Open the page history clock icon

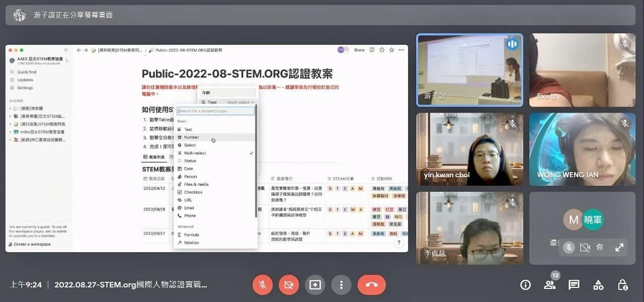coord(382,50)
